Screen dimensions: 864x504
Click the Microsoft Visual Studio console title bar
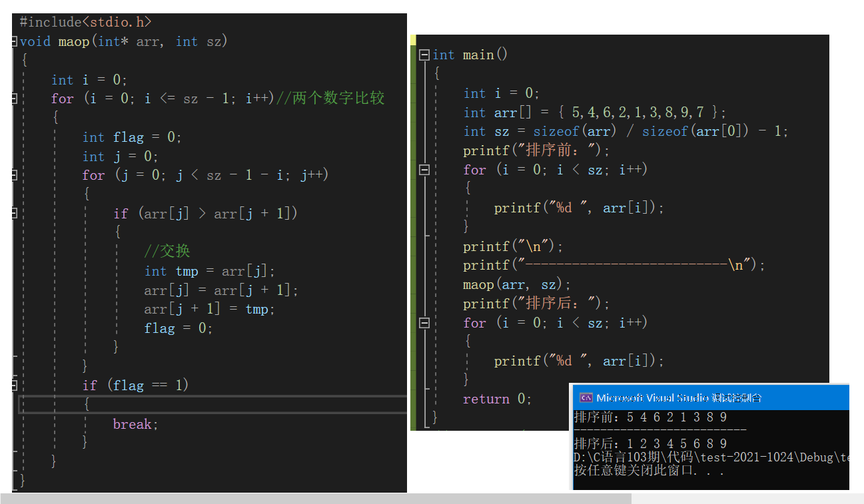coord(710,397)
